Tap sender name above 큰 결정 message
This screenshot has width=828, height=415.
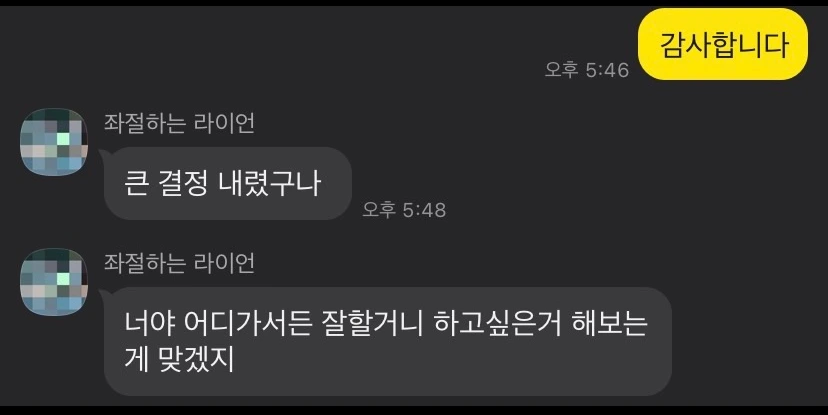click(x=179, y=123)
